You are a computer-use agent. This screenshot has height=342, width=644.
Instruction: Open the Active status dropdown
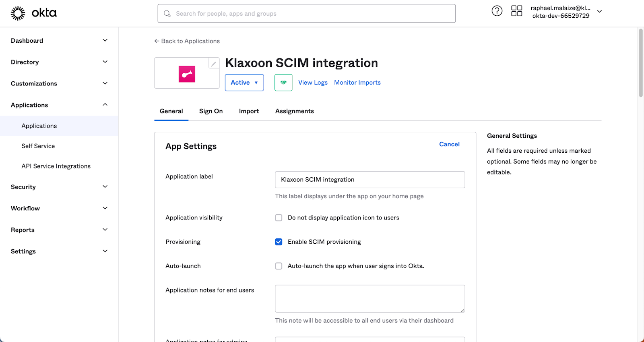tap(244, 83)
